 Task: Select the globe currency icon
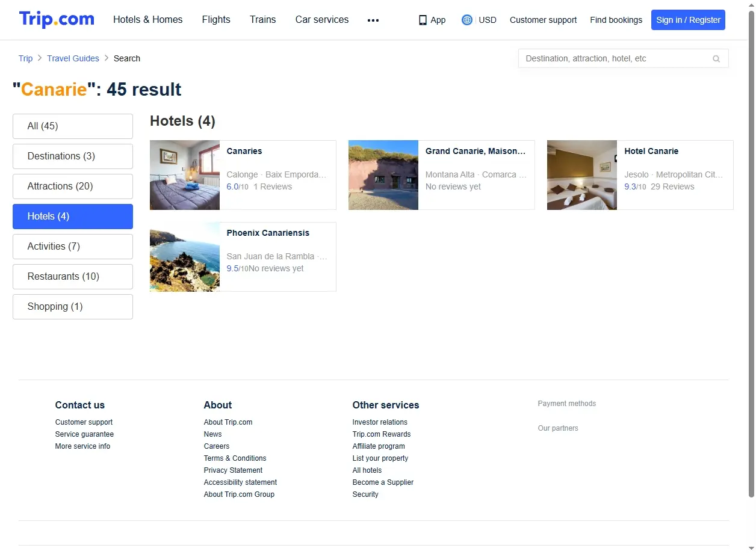click(467, 20)
